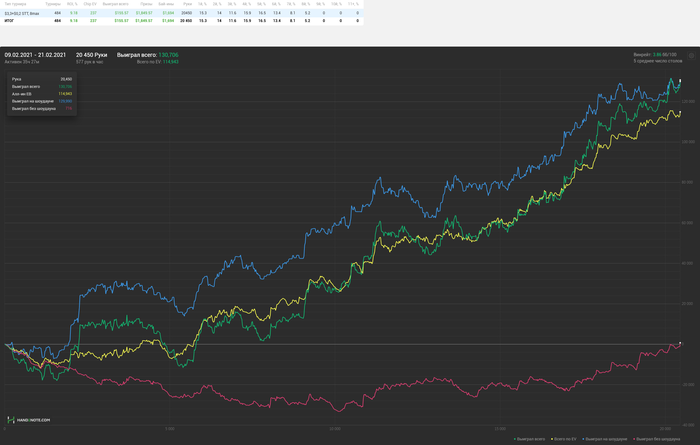Viewport: 700px width, 445px height.
Task: Sort by 'ROI, %' column header
Action: click(72, 4)
